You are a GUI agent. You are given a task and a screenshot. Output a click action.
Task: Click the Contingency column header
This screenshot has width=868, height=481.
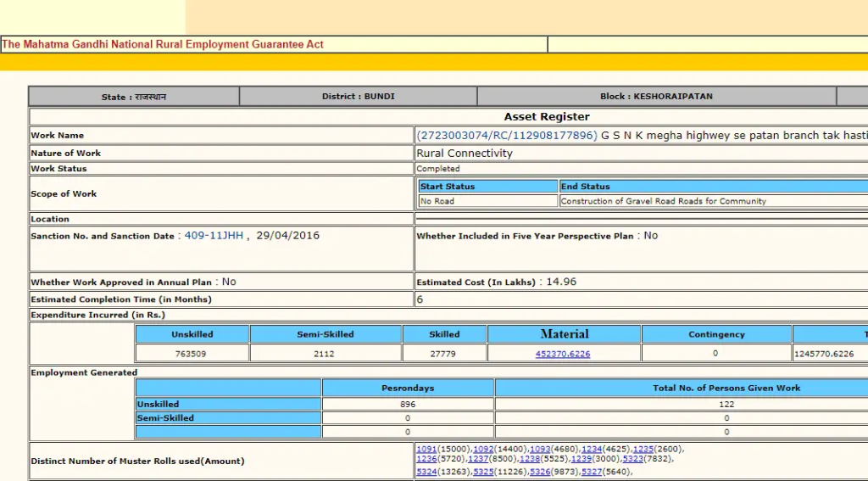[716, 334]
